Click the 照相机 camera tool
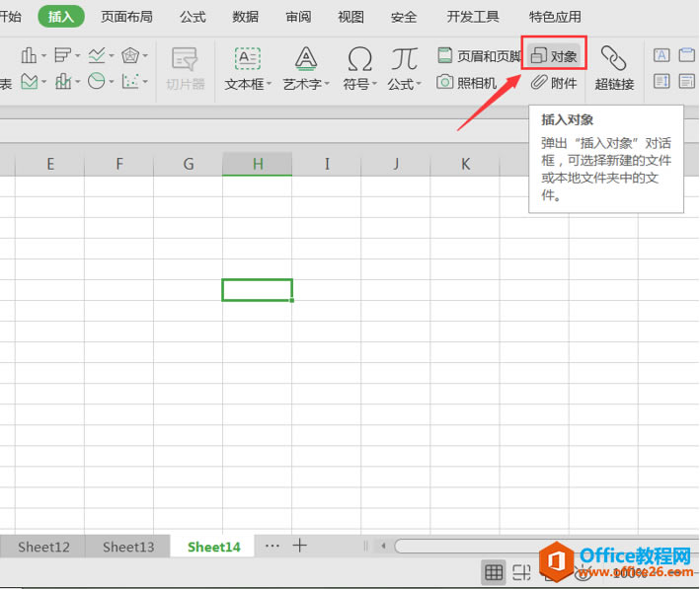This screenshot has width=700, height=589. (x=467, y=83)
